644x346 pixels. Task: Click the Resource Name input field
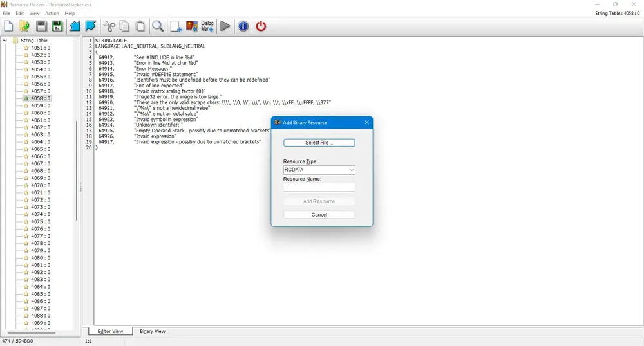point(319,187)
